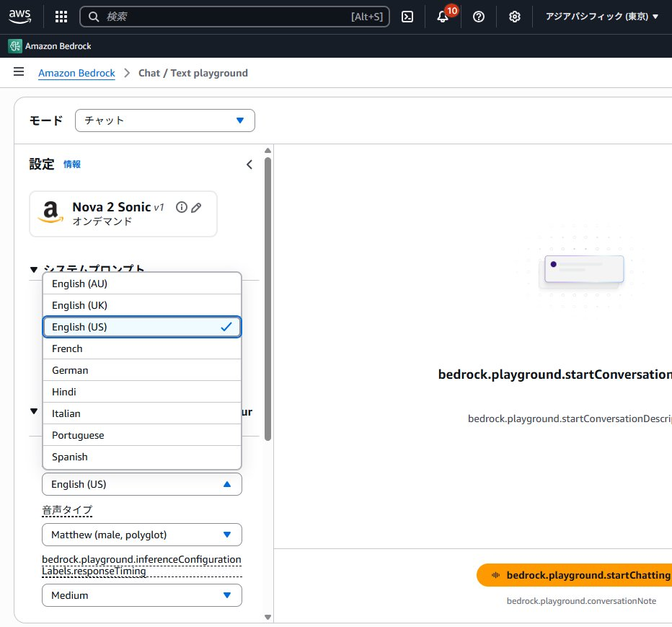Edit the selected model with pencil icon
This screenshot has width=672, height=627.
click(196, 208)
